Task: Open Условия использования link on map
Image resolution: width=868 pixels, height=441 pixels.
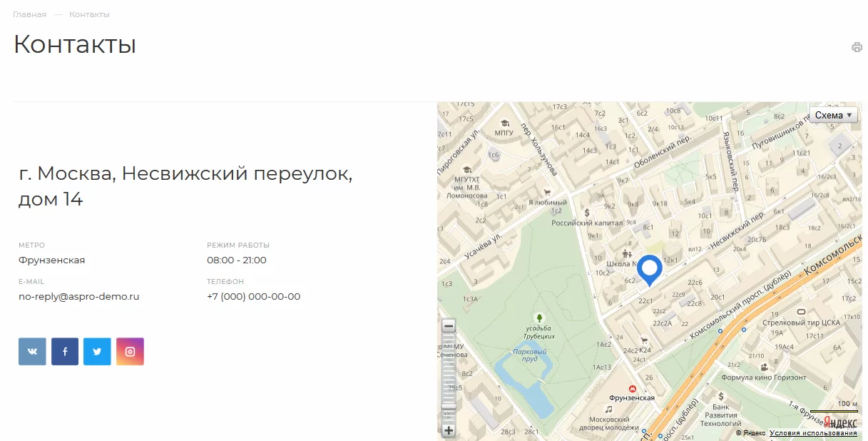Action: click(x=813, y=433)
